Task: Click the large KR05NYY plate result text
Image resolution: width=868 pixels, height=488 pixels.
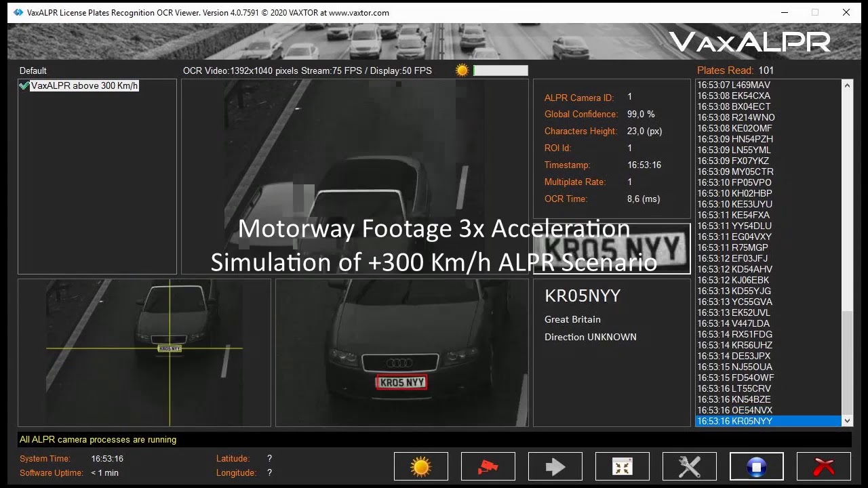Action: [x=583, y=296]
